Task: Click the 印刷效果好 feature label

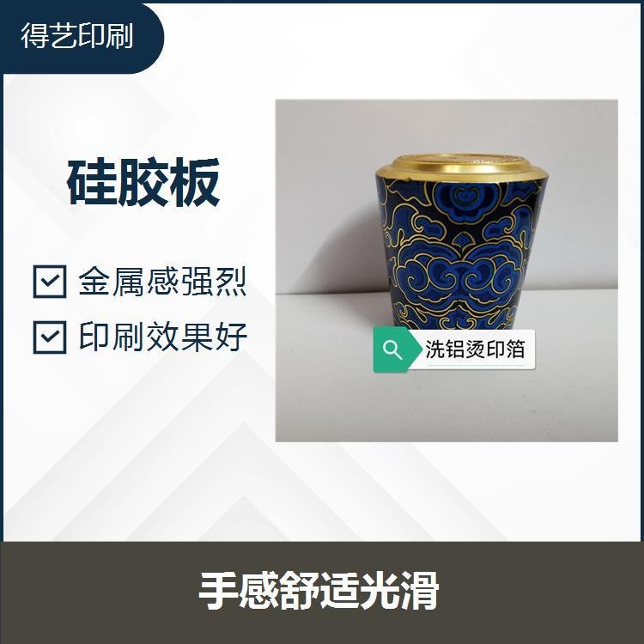Action: [163, 337]
